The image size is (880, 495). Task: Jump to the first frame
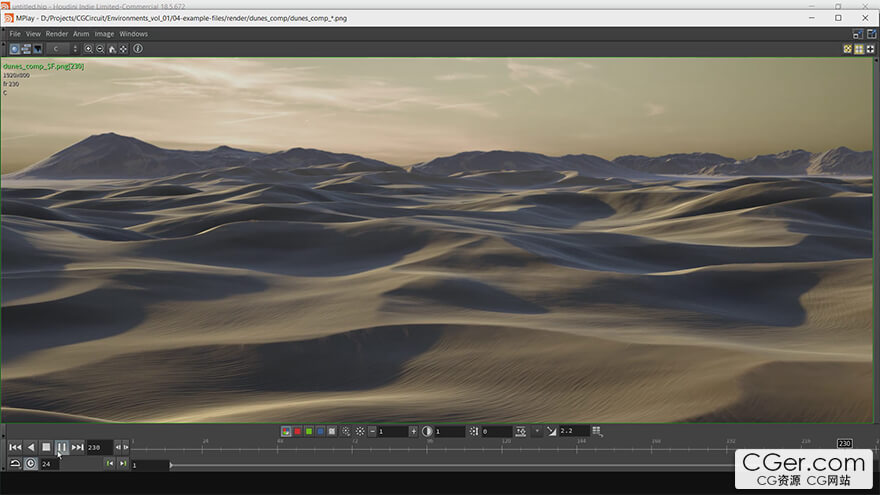coord(15,447)
